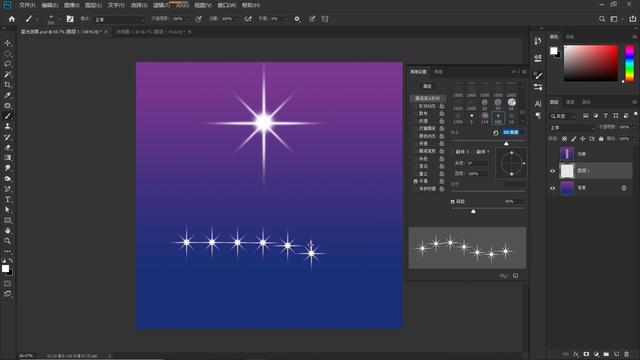Click the spacing slider handle
Viewport: 640px width, 360px height.
click(x=473, y=211)
